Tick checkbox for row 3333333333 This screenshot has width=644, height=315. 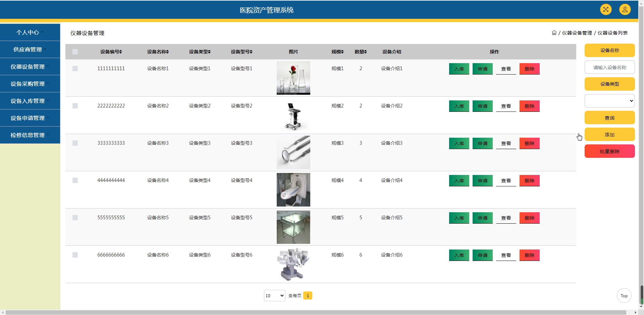click(x=75, y=143)
